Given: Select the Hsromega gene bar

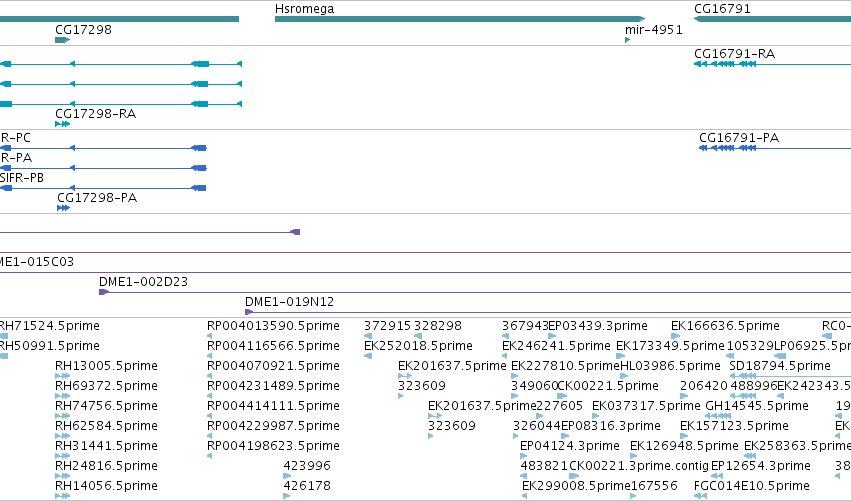Looking at the screenshot, I should point(460,19).
